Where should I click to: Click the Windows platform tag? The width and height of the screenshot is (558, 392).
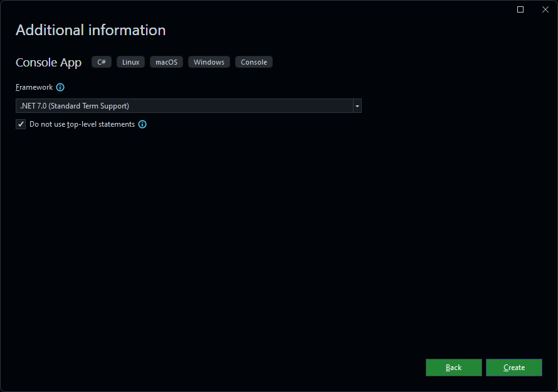click(209, 61)
